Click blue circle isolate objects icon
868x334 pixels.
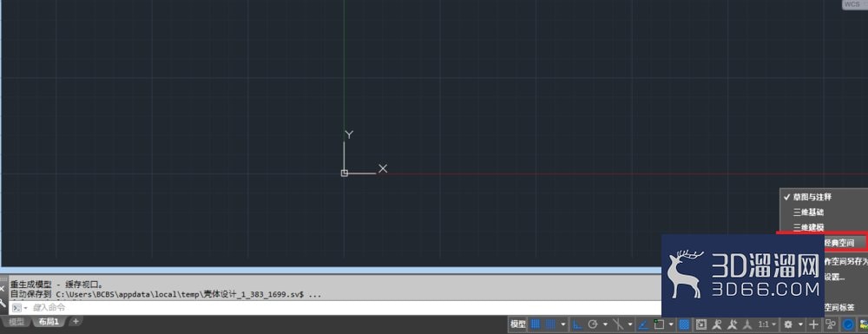pyautogui.click(x=848, y=324)
